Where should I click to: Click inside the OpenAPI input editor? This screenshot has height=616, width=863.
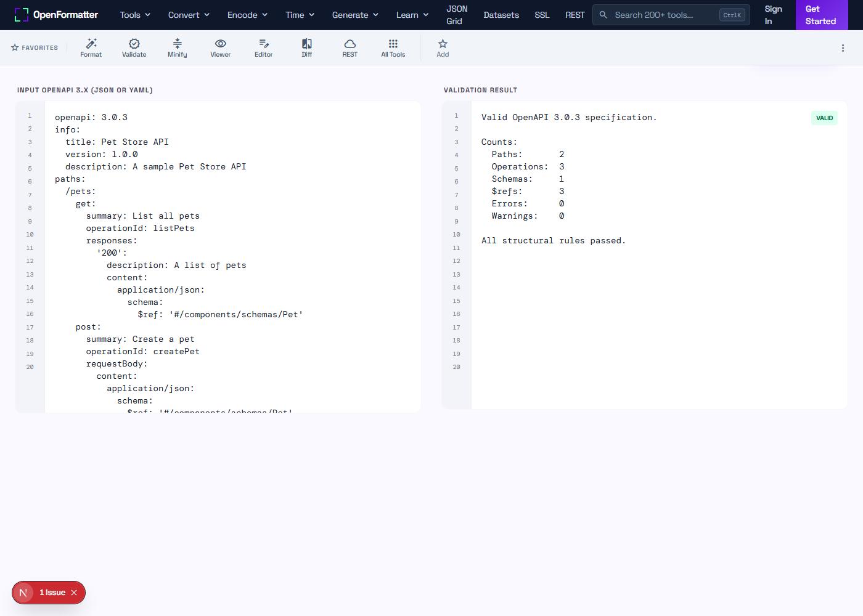tap(232, 257)
